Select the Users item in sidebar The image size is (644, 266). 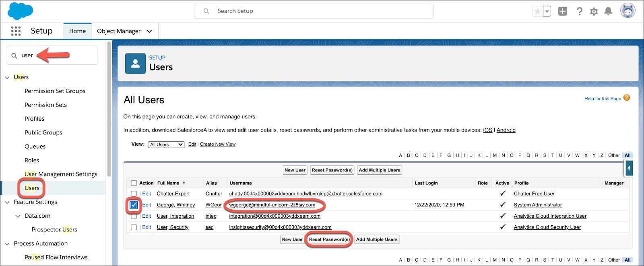tap(32, 188)
